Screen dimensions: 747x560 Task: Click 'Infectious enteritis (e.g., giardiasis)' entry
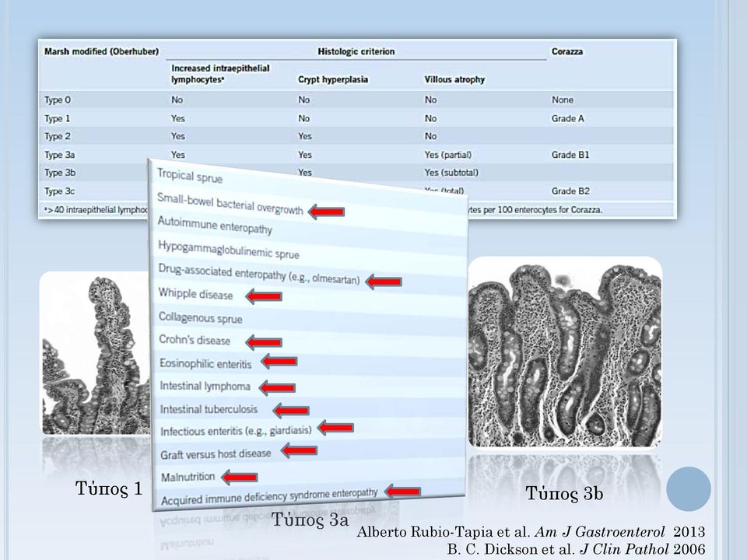click(236, 430)
